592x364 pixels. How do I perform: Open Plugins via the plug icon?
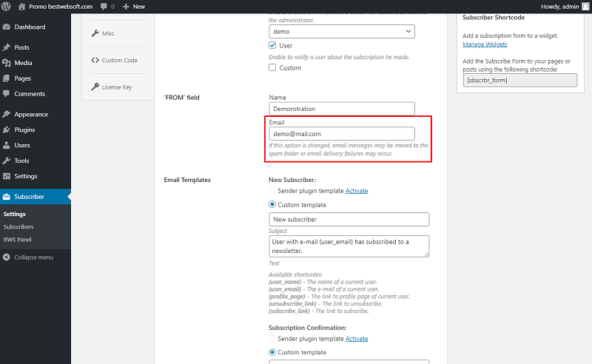(7, 129)
